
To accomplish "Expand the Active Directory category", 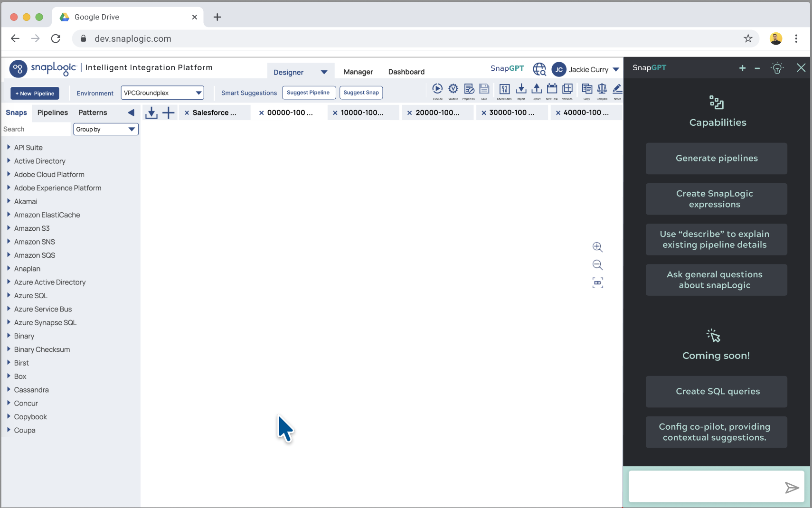I will pos(9,160).
